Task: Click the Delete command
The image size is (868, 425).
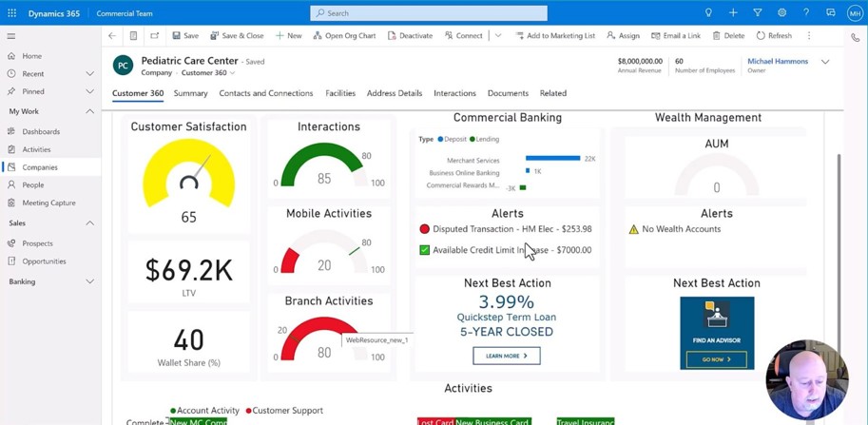Action: [x=728, y=35]
